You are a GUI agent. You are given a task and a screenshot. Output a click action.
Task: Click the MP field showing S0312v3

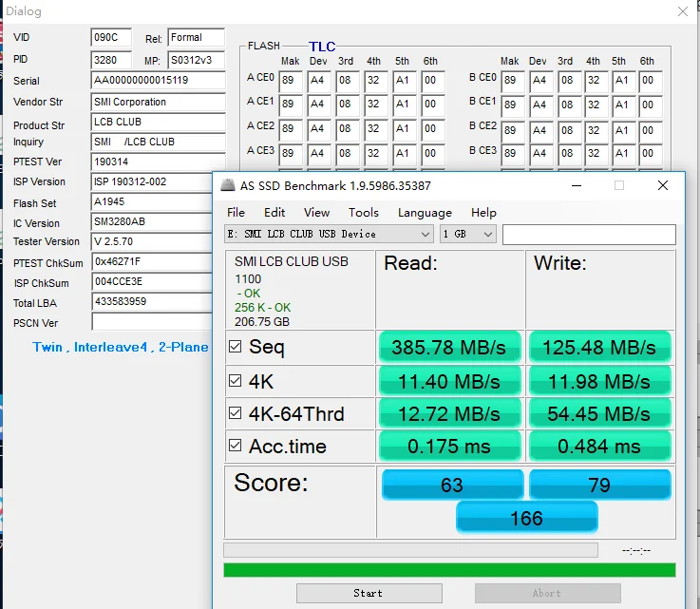(x=197, y=60)
